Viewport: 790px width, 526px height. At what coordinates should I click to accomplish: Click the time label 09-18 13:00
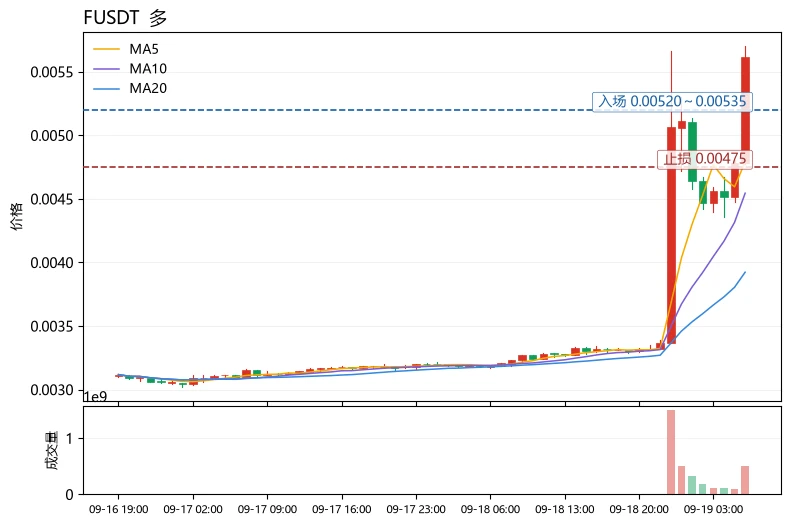point(565,509)
